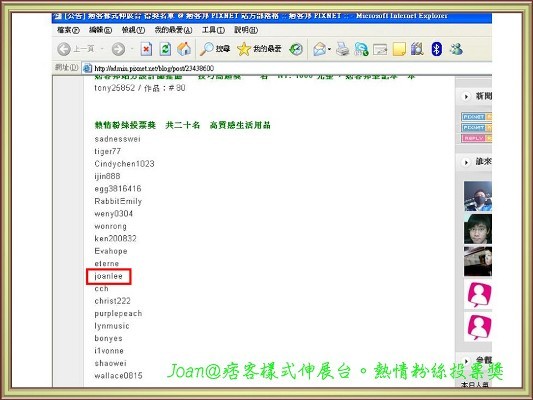Open the Research books icon

(417, 49)
